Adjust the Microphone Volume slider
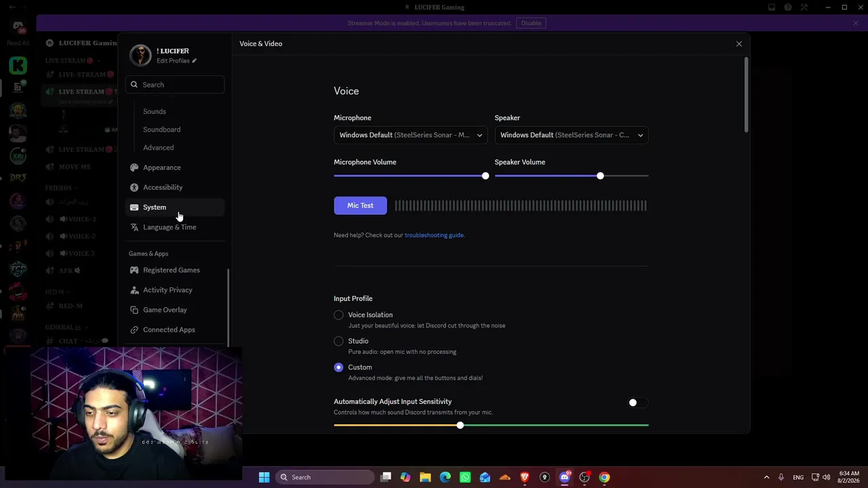Image resolution: width=868 pixels, height=488 pixels. coord(485,176)
